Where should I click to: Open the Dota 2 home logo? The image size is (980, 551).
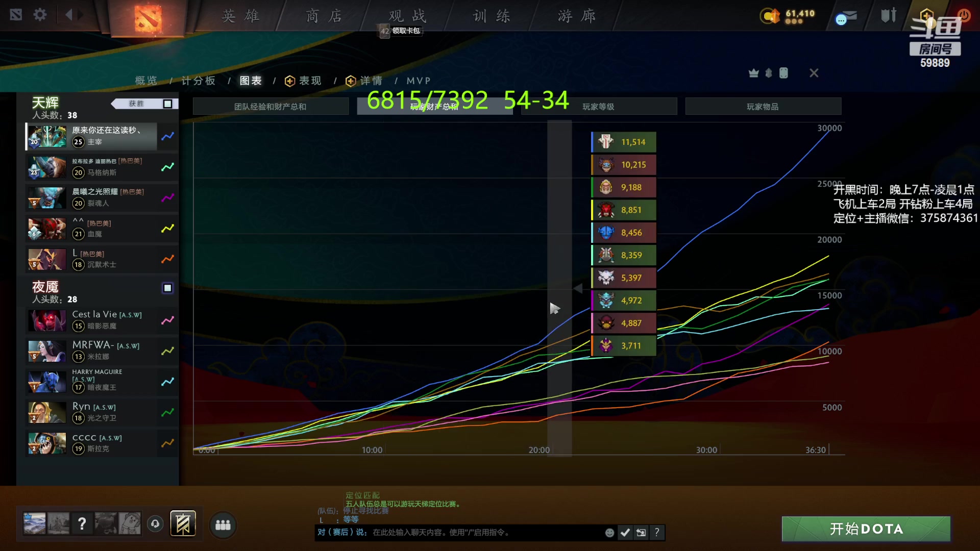coord(148,18)
